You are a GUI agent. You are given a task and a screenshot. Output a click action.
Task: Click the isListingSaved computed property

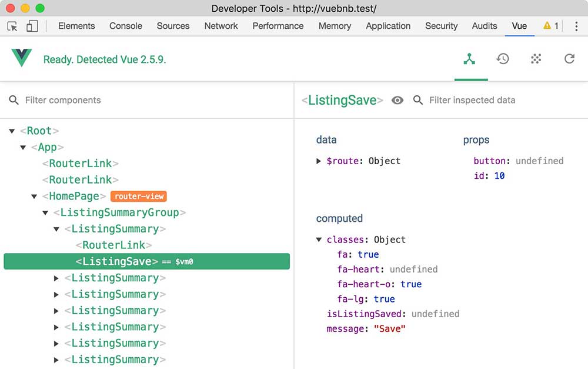tap(393, 314)
